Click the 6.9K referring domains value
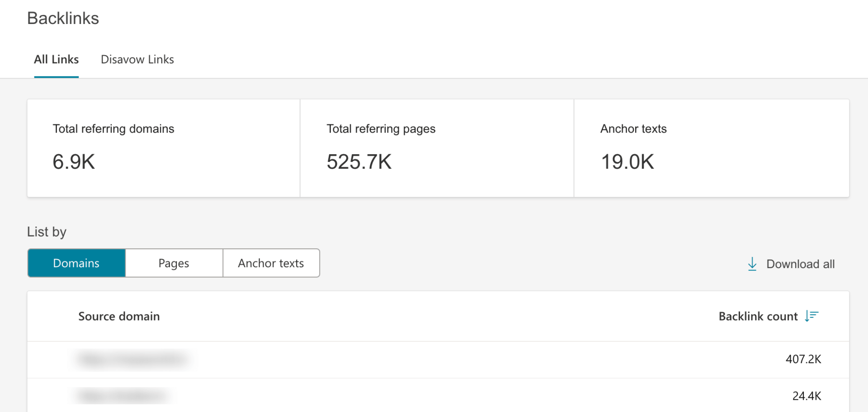Viewport: 868px width, 412px height. pos(74,161)
